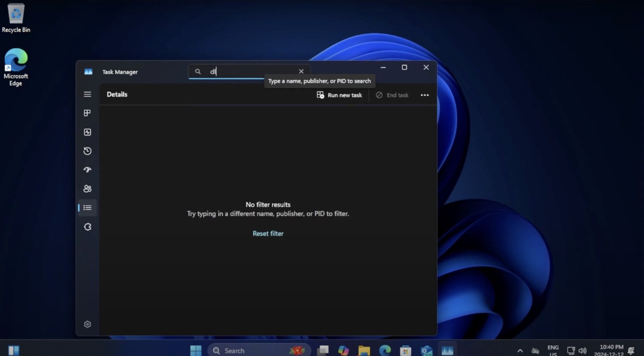View the App history page
The width and height of the screenshot is (644, 356).
click(87, 151)
